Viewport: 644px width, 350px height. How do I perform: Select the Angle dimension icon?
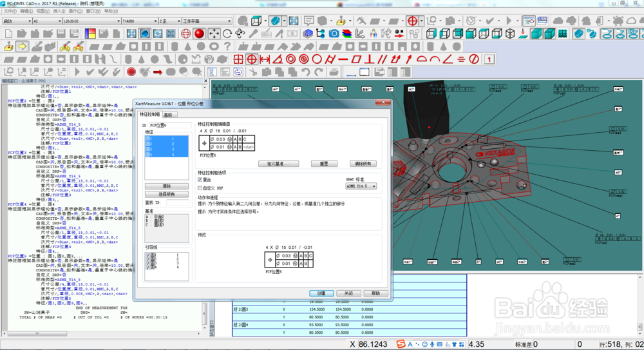pos(278,59)
